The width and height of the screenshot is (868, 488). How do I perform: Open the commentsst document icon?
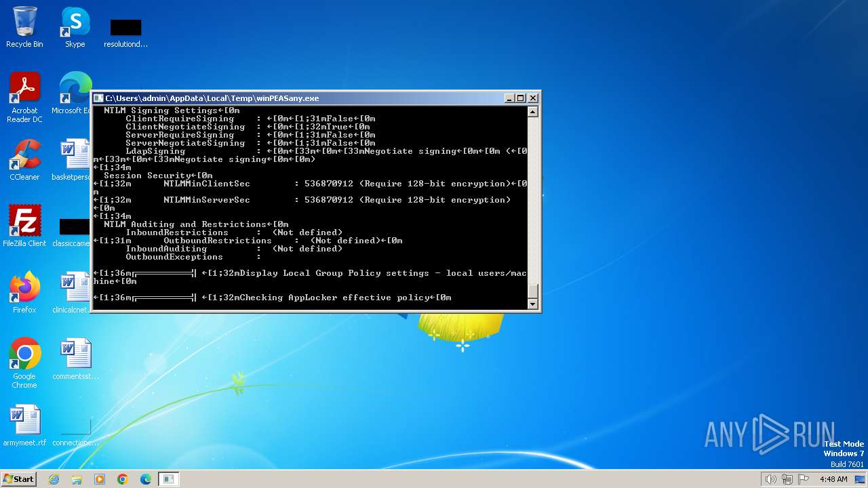coord(75,359)
